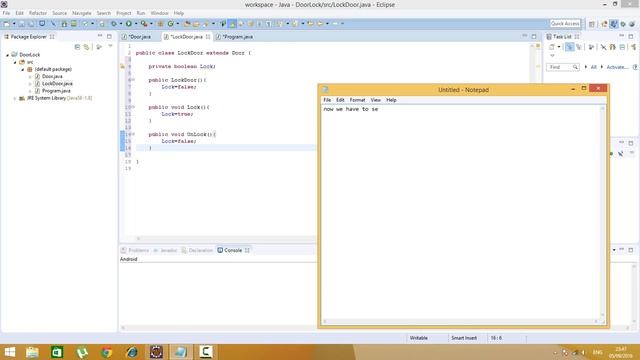Open the Eclipse Refactor menu
This screenshot has height=360, width=640.
[x=38, y=13]
